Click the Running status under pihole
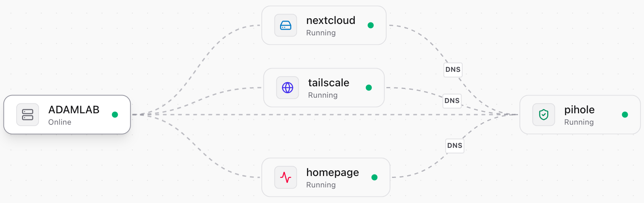The width and height of the screenshot is (644, 203). (x=579, y=122)
